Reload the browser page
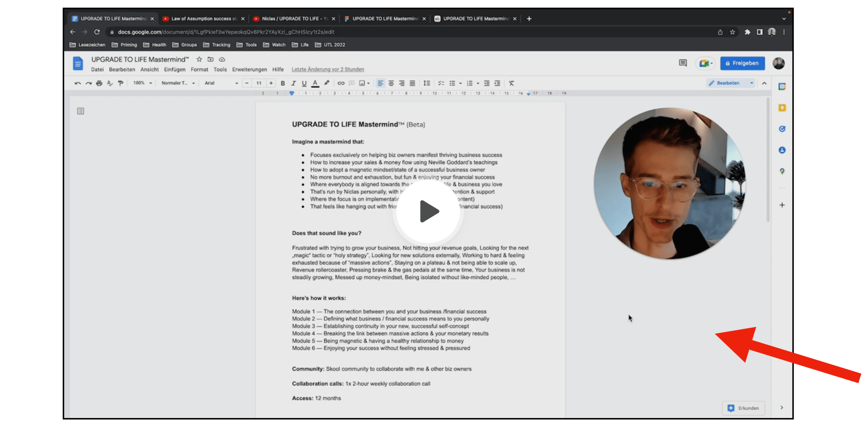Screen dimensions: 868x434 click(97, 32)
